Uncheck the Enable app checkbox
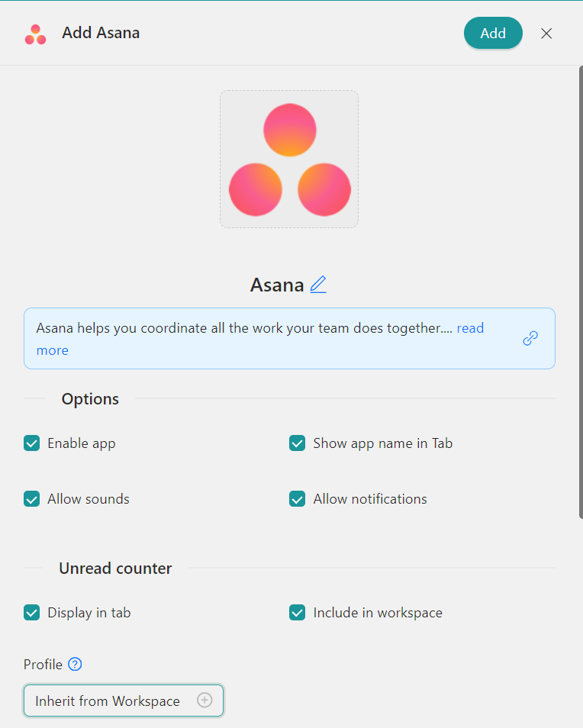Screen dimensions: 583x728 tap(32, 443)
